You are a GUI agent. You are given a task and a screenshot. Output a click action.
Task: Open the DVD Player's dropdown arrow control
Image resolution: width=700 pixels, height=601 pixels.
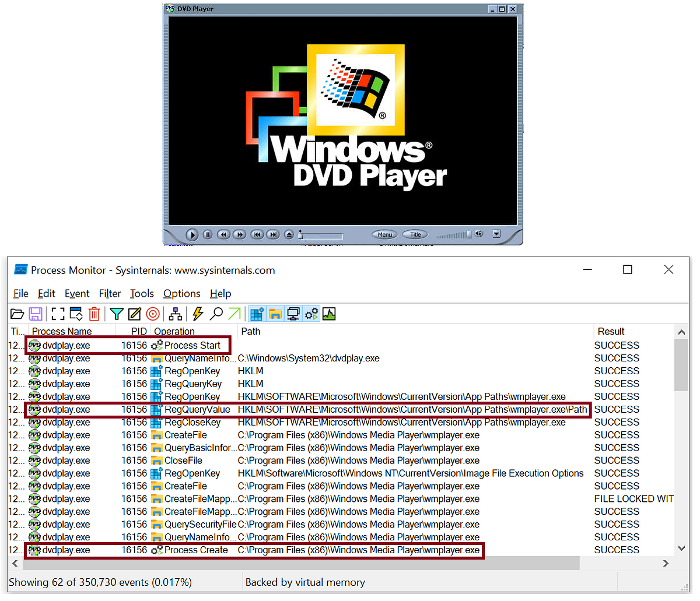click(x=496, y=234)
